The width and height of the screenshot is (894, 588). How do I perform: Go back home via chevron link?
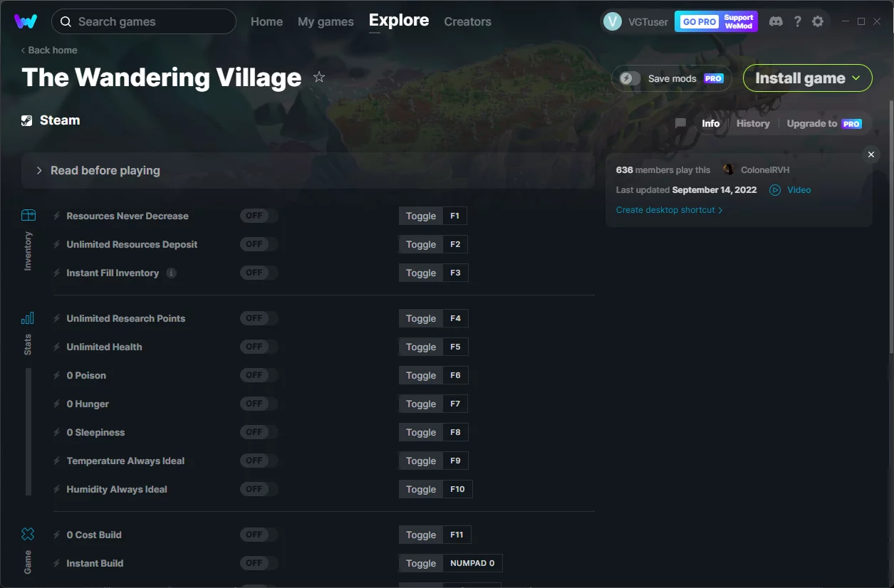click(x=49, y=50)
